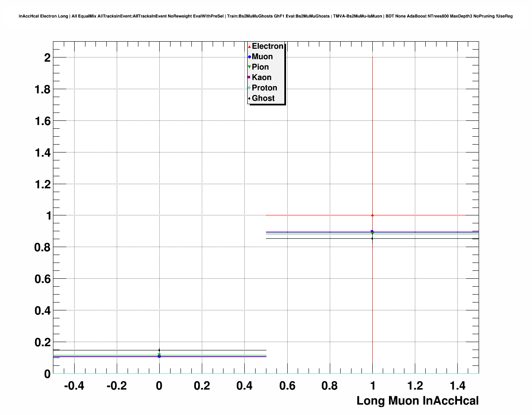The height and width of the screenshot is (415, 532).
Task: Click x-axis label -0.4
Action: pyautogui.click(x=74, y=386)
